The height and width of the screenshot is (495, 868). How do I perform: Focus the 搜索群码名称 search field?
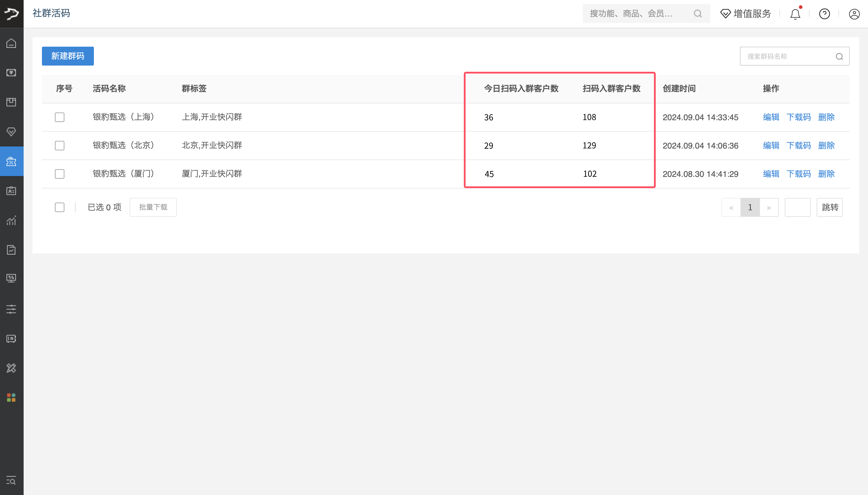[x=794, y=56]
